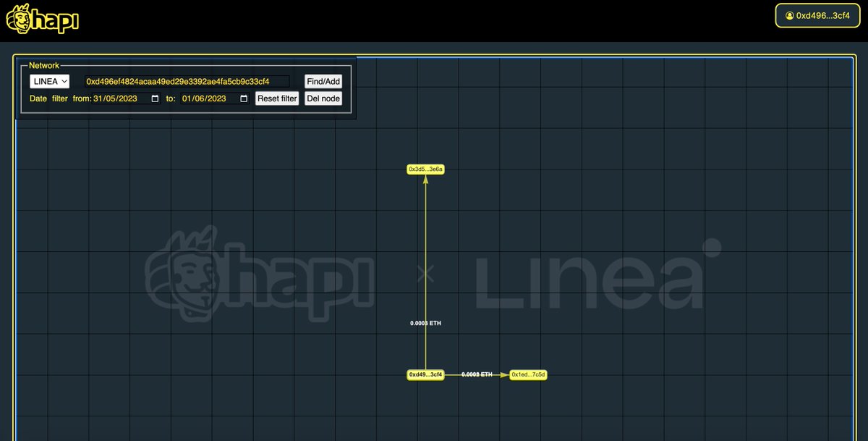Click the wallet address input field

(x=186, y=82)
